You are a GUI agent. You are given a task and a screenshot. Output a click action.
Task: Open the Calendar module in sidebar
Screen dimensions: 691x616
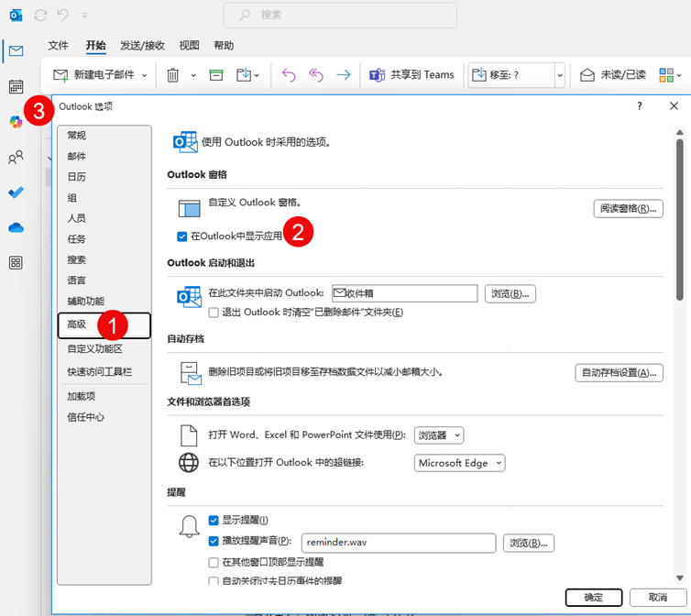(16, 86)
